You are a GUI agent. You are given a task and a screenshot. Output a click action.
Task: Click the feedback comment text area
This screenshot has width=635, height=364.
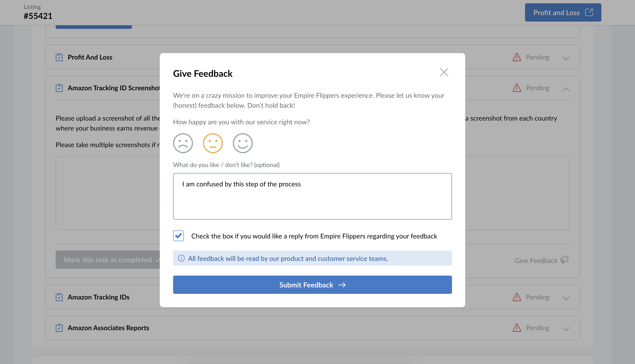click(312, 196)
